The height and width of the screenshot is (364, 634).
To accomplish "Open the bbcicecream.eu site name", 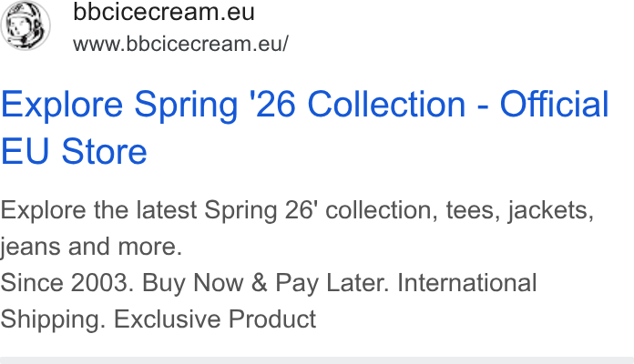I will point(164,12).
